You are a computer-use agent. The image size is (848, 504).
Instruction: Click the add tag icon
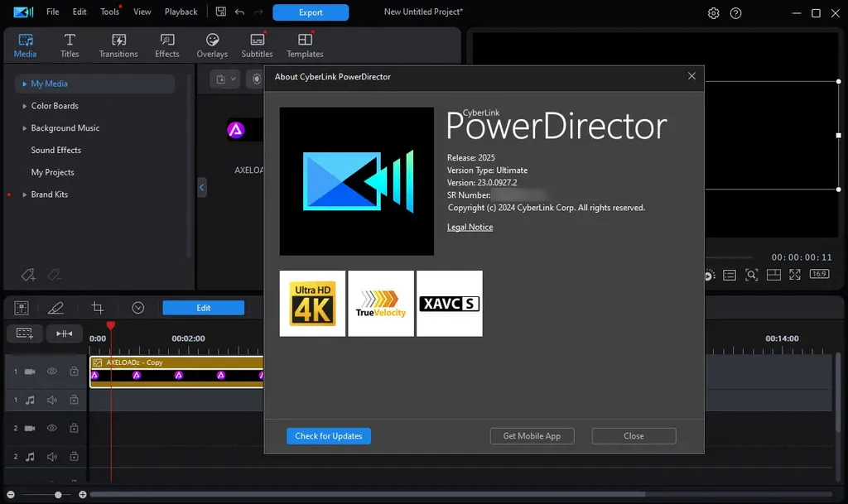pyautogui.click(x=28, y=275)
